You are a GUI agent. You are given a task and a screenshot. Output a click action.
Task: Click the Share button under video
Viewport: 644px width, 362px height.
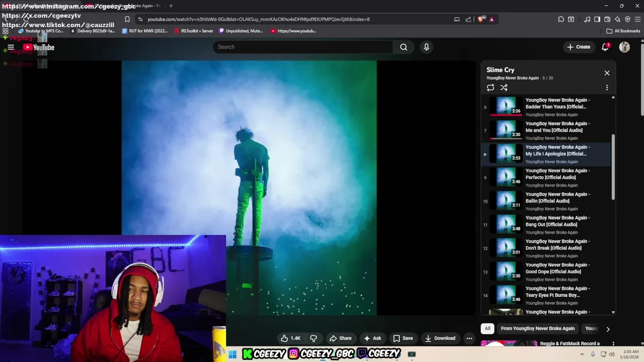[340, 338]
